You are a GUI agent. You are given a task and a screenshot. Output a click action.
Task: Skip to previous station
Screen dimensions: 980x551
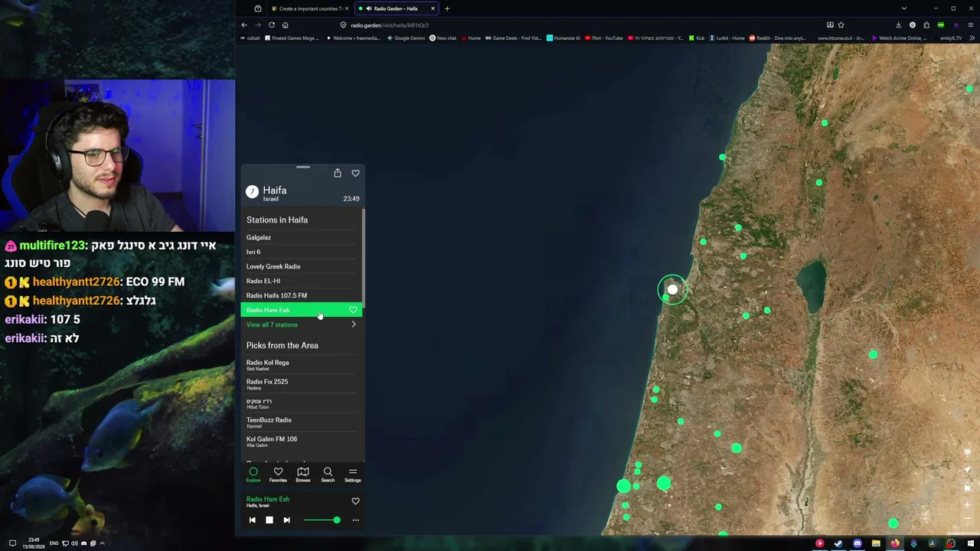[x=252, y=520]
